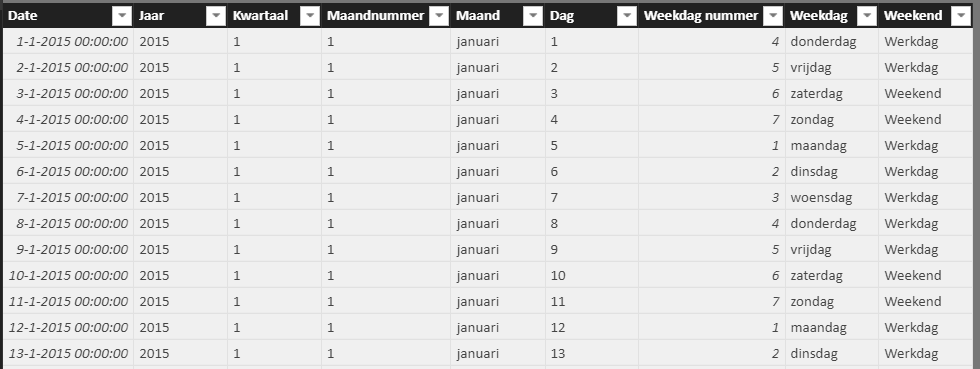Viewport: 980px width, 369px height.
Task: Open the Jaar column filter dropdown
Action: click(216, 16)
